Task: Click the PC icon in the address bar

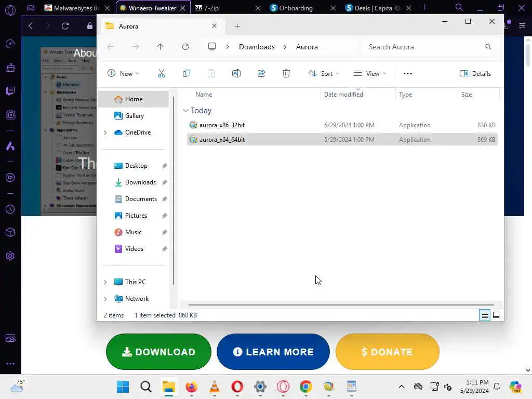Action: (212, 47)
